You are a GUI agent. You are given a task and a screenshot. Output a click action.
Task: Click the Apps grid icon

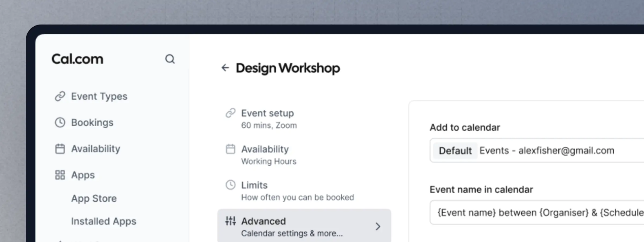[x=60, y=175]
